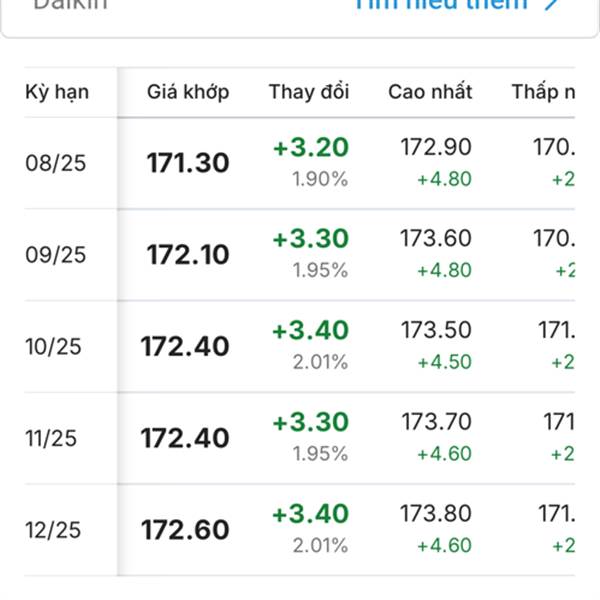Select the highest price 173.70

point(436,422)
